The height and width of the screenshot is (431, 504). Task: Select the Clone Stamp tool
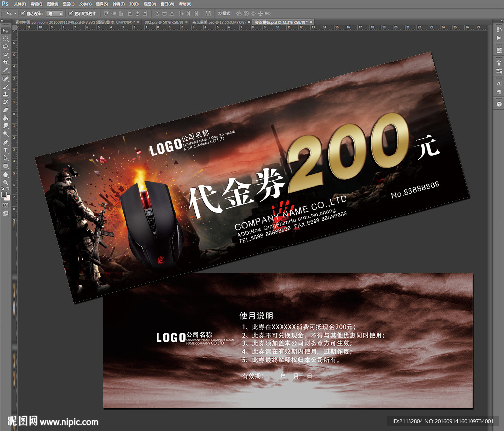[6, 95]
